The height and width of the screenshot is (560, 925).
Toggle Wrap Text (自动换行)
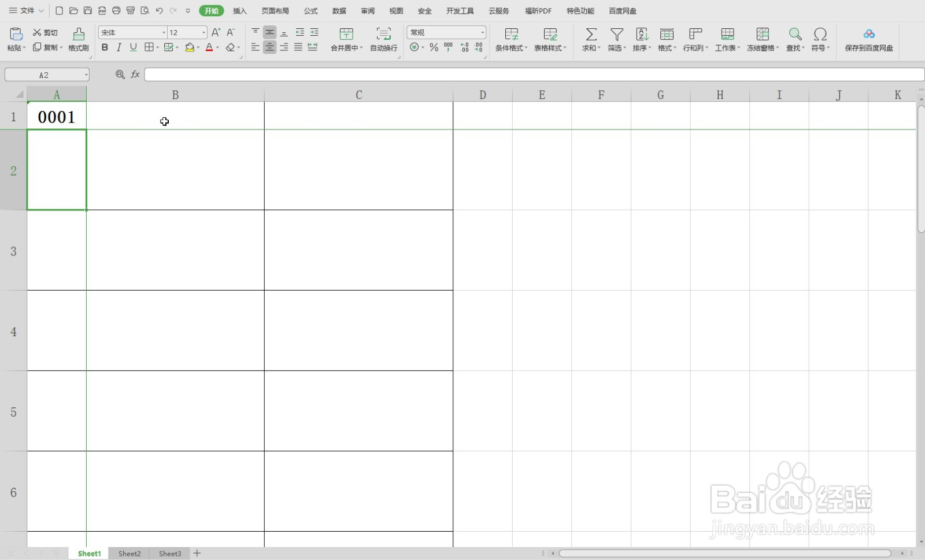[384, 39]
